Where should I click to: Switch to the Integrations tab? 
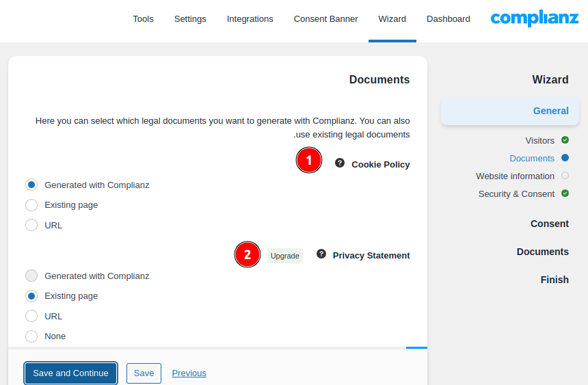(250, 19)
